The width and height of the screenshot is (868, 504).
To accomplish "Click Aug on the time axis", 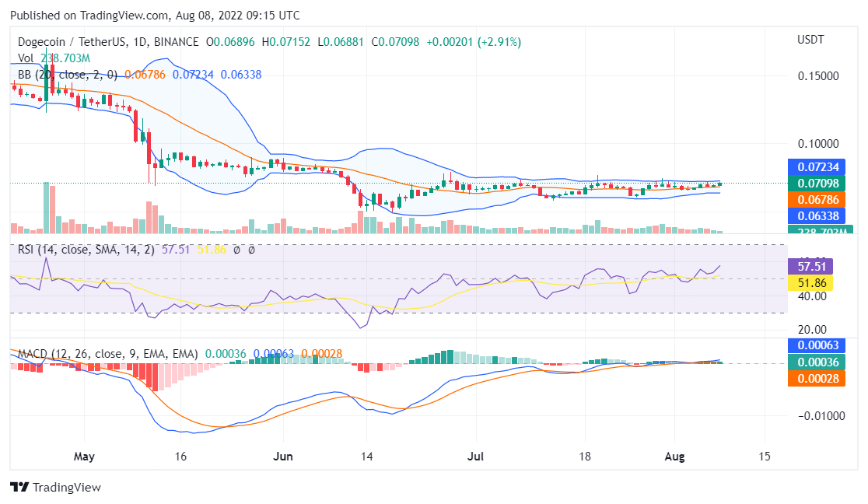I will 675,457.
